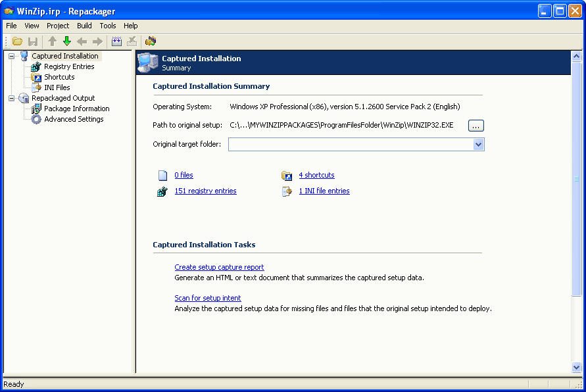586x392 pixels.
Task: Click the vertical scrollbar down arrow
Action: click(577, 368)
